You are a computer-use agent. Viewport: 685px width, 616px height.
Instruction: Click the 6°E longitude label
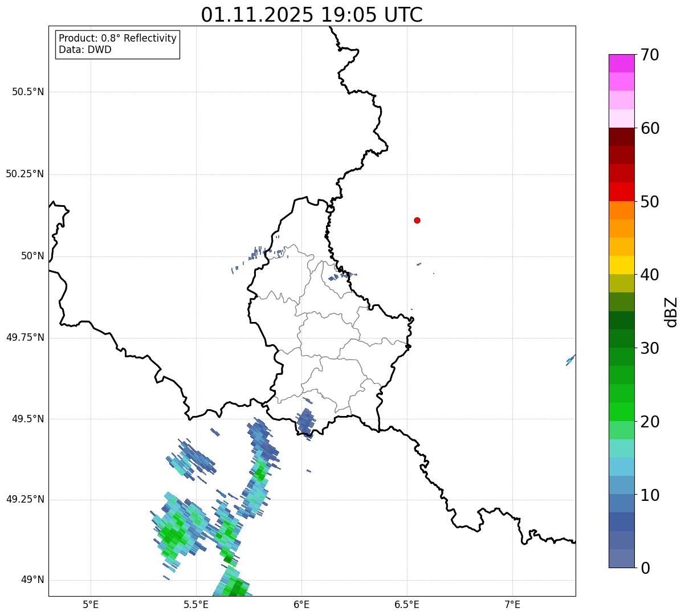301,604
